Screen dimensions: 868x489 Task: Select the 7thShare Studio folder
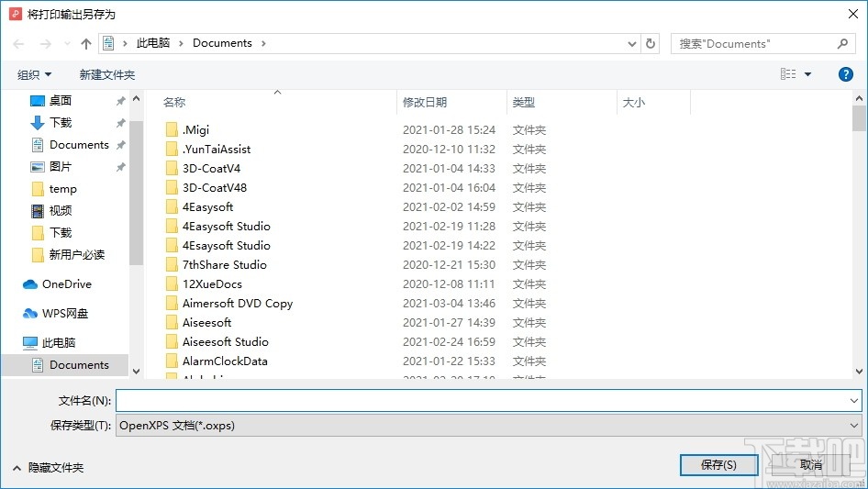224,265
